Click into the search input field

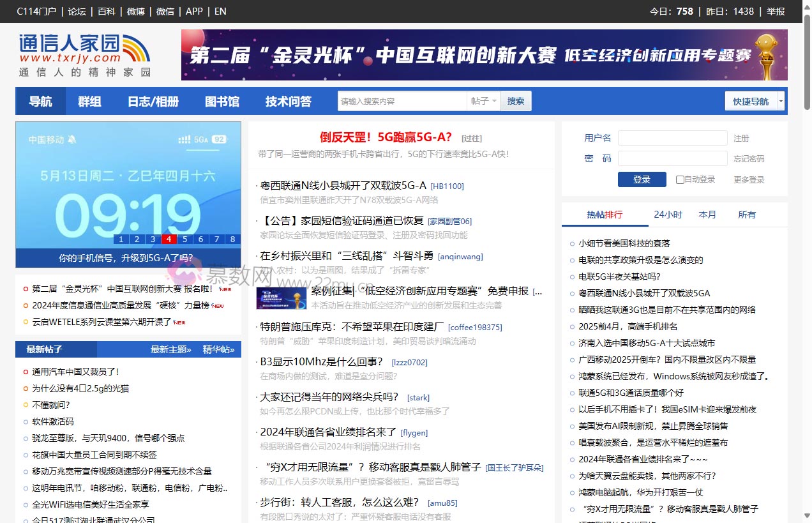402,101
